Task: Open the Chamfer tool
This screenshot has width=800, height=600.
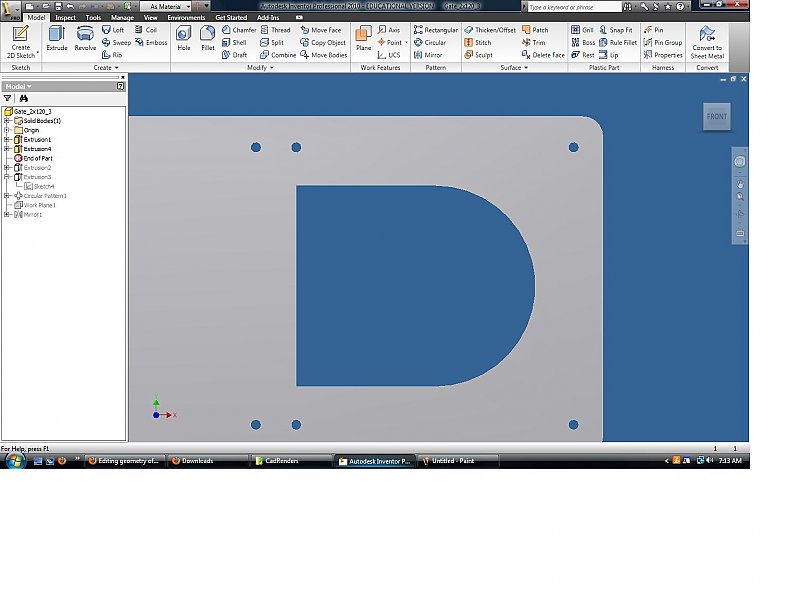Action: click(238, 30)
